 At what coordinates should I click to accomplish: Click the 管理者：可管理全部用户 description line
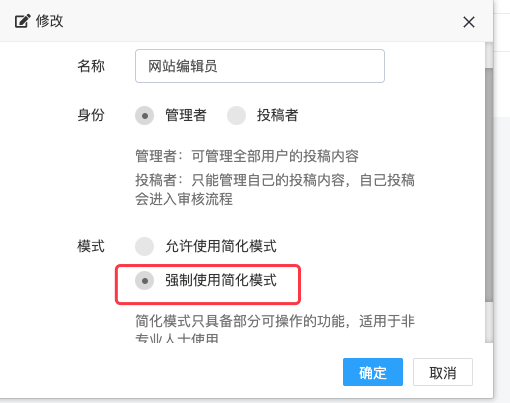[247, 156]
